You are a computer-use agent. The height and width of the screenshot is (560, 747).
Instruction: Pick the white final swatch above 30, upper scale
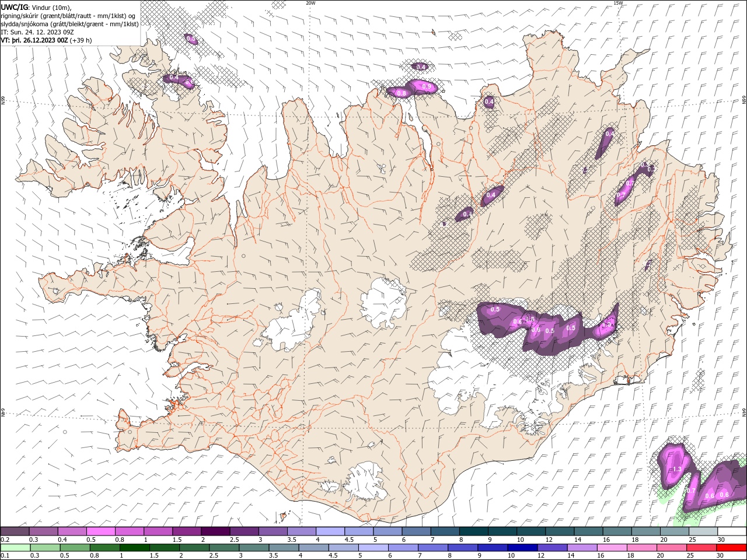pos(731,531)
